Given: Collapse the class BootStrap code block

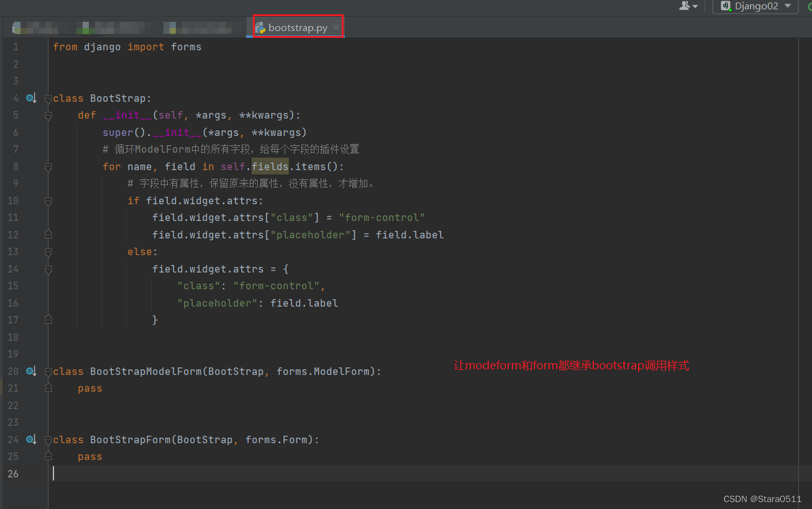Looking at the screenshot, I should pyautogui.click(x=48, y=99).
